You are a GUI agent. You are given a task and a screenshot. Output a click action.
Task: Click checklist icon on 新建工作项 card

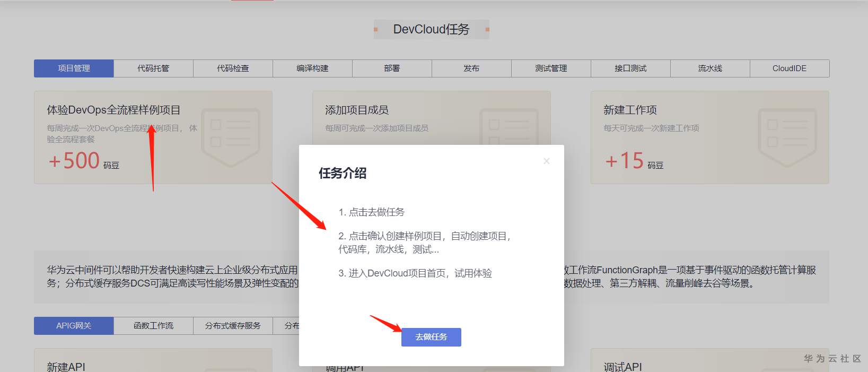(787, 137)
